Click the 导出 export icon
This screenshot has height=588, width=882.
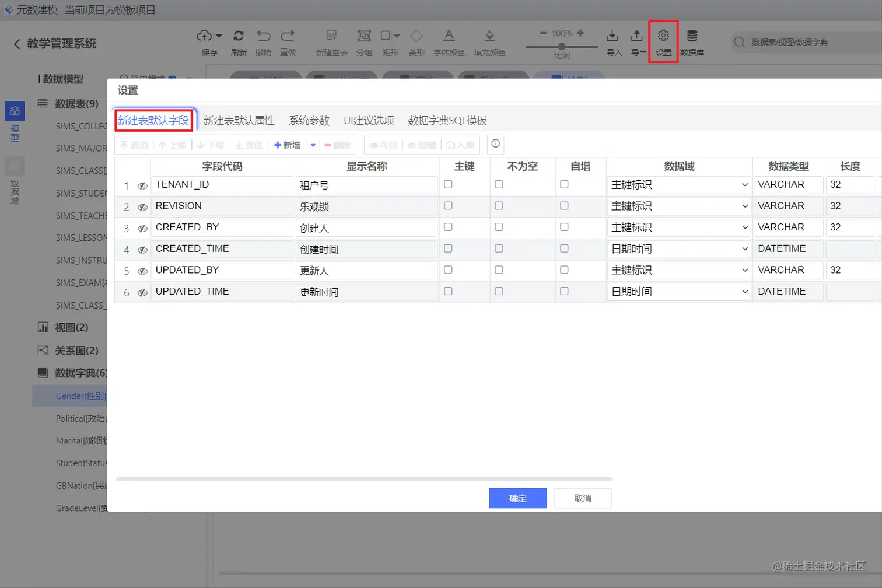[x=636, y=36]
